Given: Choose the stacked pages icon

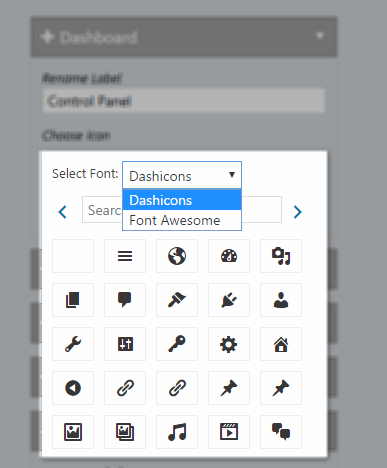Looking at the screenshot, I should [x=73, y=300].
